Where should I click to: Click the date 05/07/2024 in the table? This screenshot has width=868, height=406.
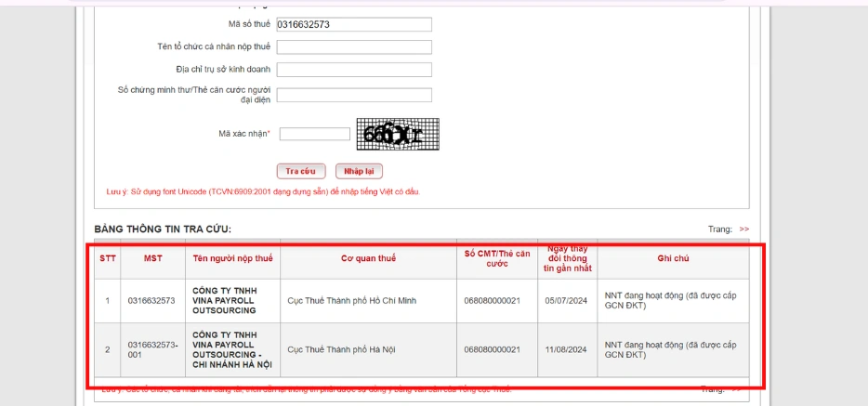[x=567, y=301]
